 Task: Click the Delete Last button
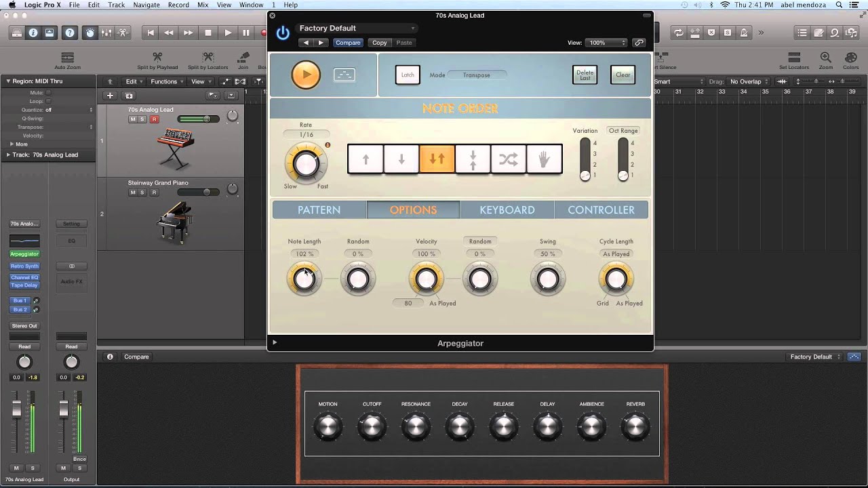585,75
